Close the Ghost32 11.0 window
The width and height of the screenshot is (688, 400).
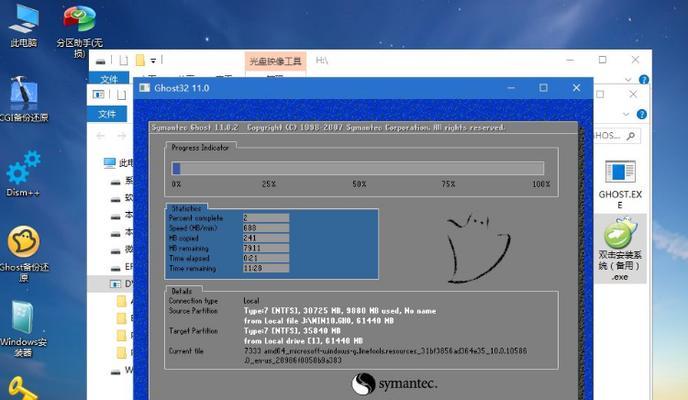tap(577, 88)
